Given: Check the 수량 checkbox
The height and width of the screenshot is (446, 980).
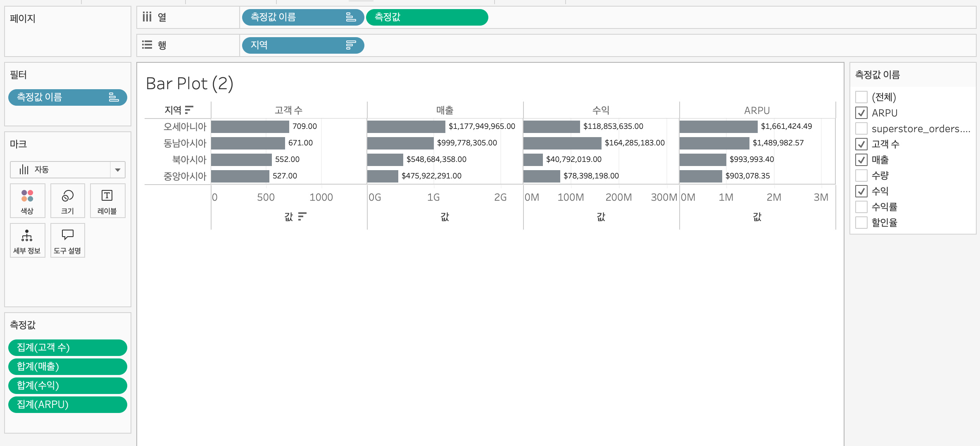Looking at the screenshot, I should [861, 176].
